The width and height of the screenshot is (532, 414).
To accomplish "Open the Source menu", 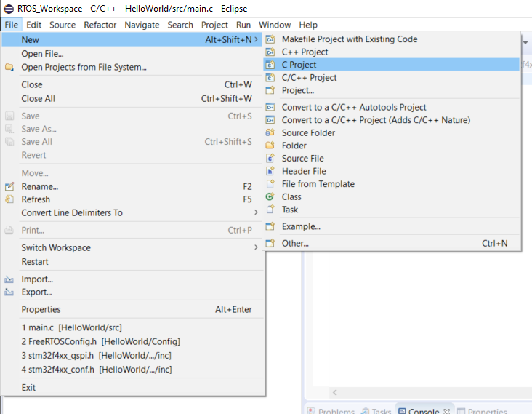I will pos(63,25).
